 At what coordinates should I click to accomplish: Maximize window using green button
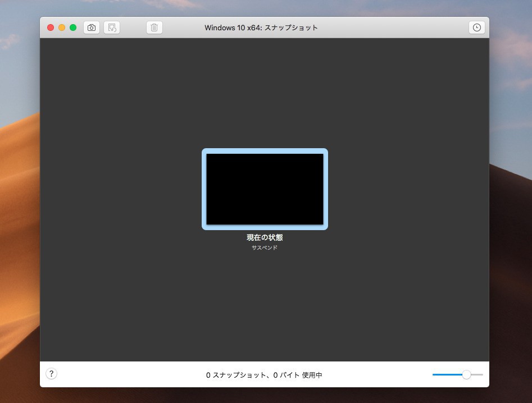click(x=73, y=28)
